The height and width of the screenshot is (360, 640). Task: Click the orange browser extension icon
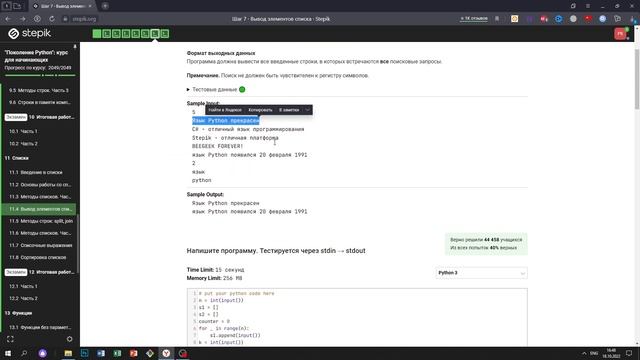(x=514, y=19)
